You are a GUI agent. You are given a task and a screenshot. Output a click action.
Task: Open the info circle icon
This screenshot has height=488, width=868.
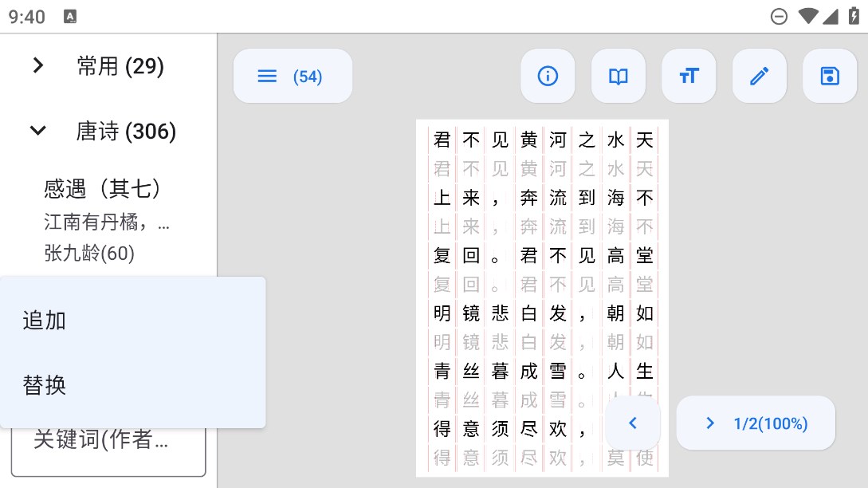pos(548,76)
